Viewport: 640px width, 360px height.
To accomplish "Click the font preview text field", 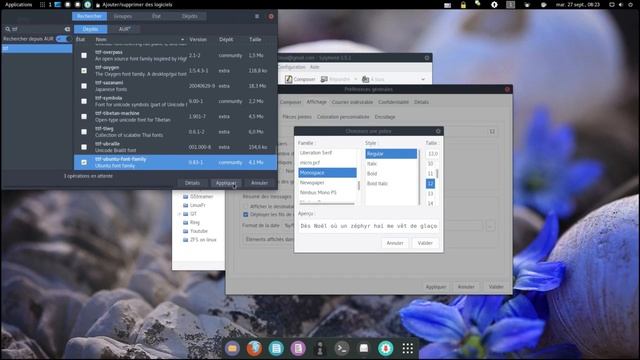I will coord(369,226).
